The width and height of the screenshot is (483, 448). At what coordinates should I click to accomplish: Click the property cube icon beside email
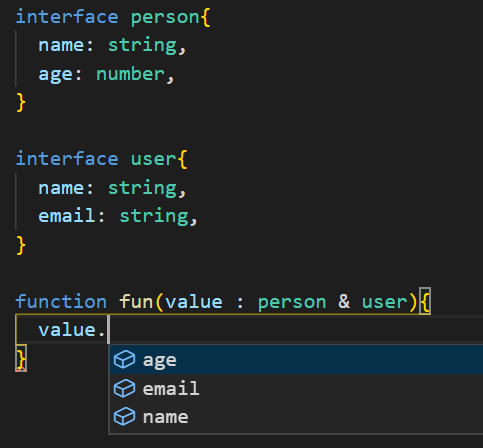click(124, 388)
